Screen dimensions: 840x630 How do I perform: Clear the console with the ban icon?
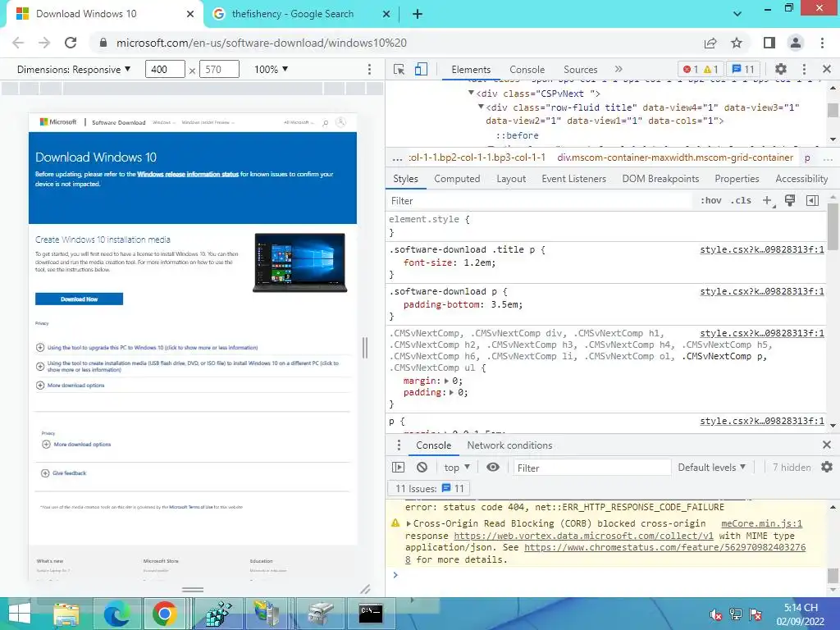pyautogui.click(x=422, y=467)
